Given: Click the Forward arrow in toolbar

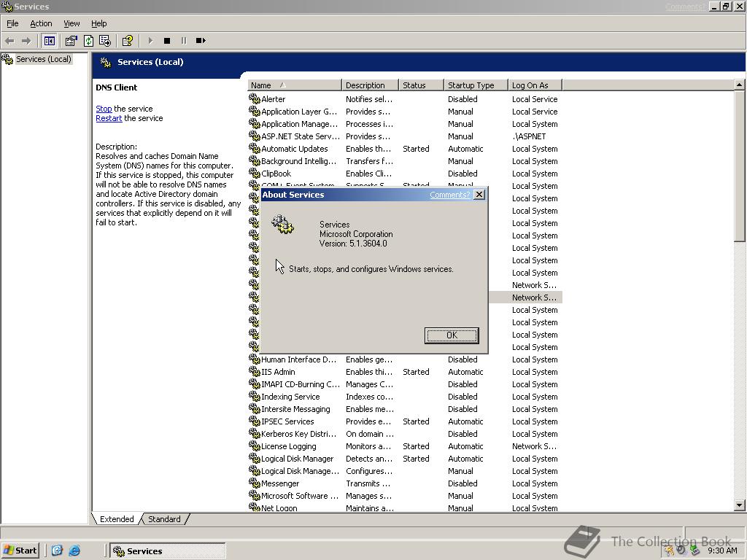Looking at the screenshot, I should point(27,41).
